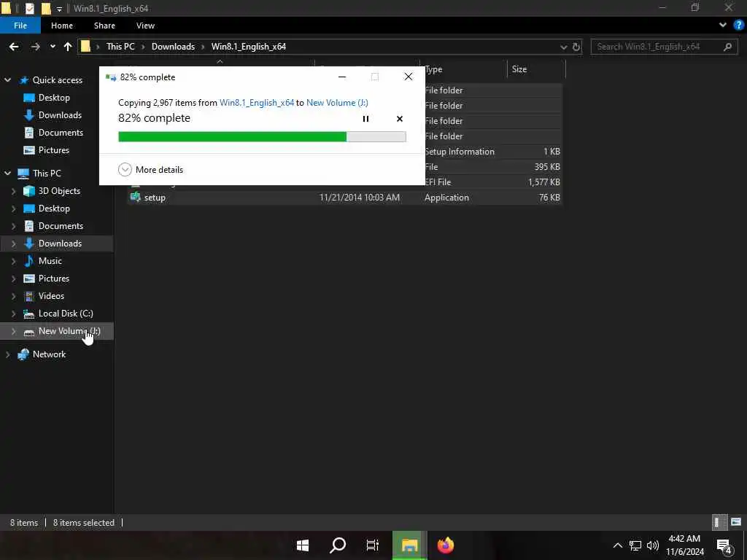747x560 pixels.
Task: Go back with the left arrow
Action: tap(14, 47)
